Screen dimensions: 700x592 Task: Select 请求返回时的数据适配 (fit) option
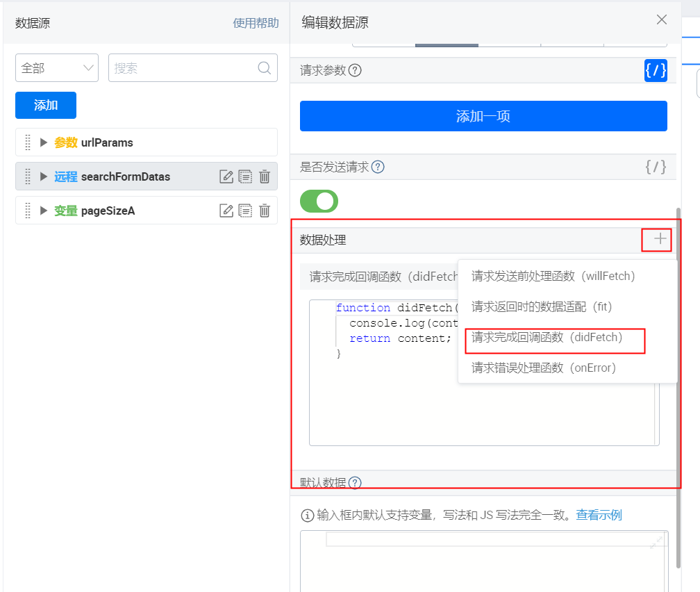(x=542, y=306)
